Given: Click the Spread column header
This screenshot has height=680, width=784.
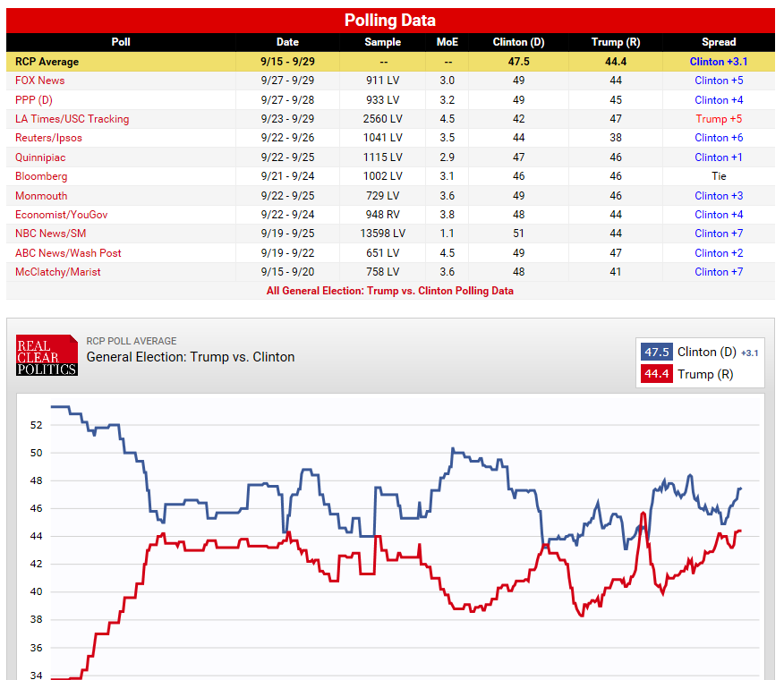Looking at the screenshot, I should click(x=719, y=42).
